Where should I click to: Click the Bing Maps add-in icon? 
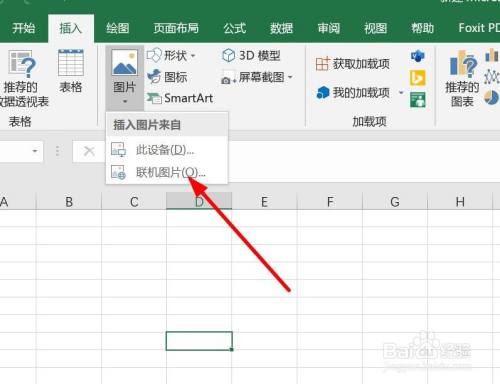click(418, 78)
